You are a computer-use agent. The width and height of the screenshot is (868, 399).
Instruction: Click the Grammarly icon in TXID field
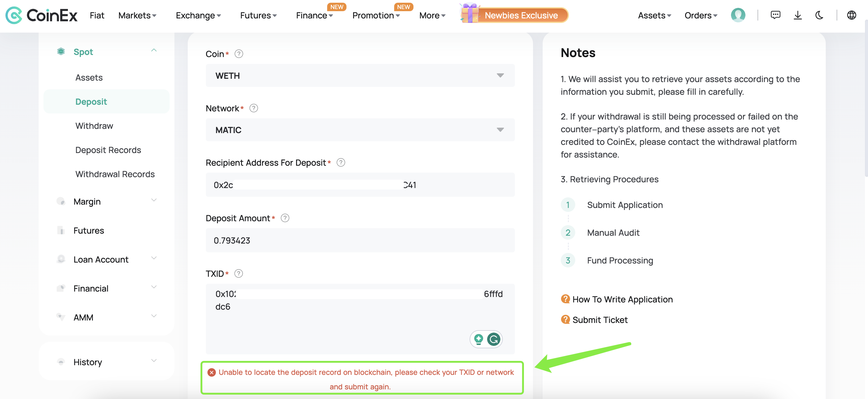[493, 339]
